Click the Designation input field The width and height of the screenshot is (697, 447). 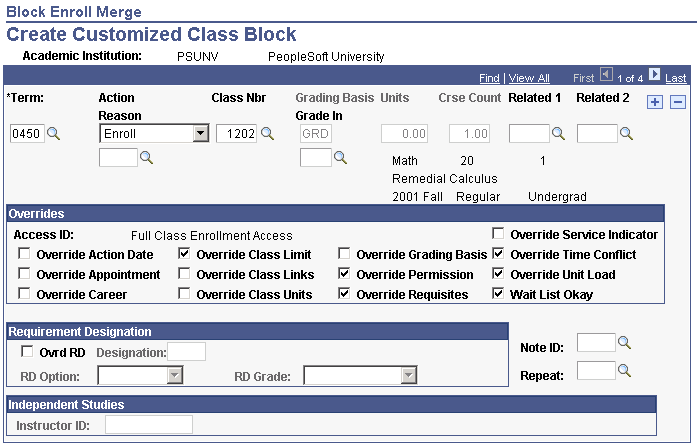point(186,351)
